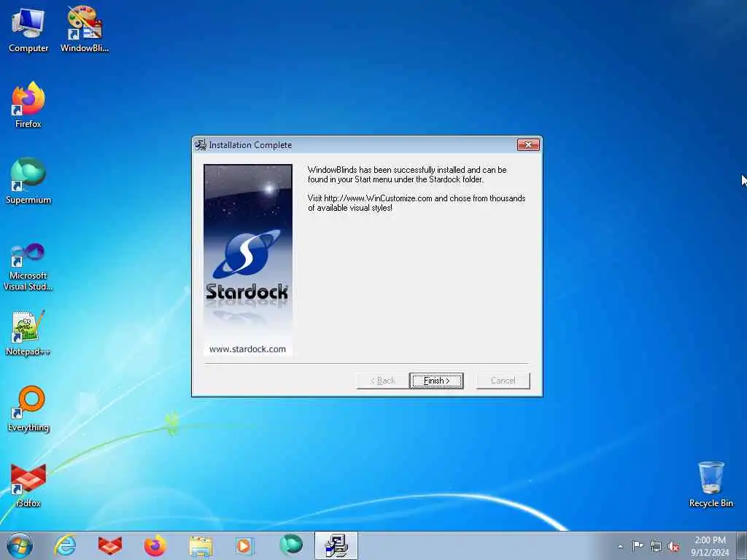This screenshot has height=560, width=747.
Task: Select the Notepad++ desktop shortcut
Action: 28,332
